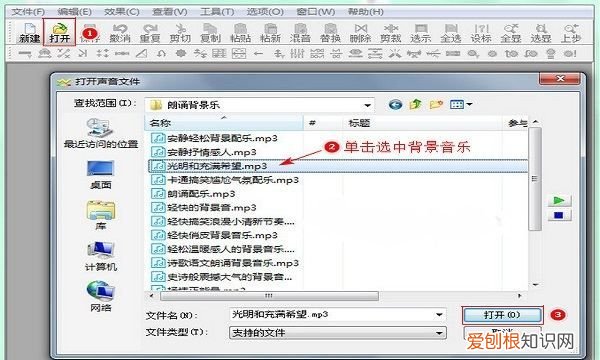Select the 复制 (Copy) toolbar icon

click(210, 33)
